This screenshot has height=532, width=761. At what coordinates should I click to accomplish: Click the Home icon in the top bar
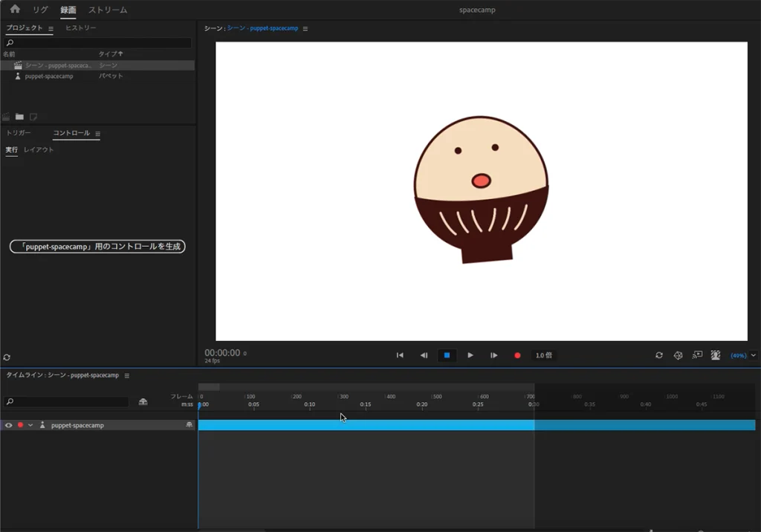15,10
